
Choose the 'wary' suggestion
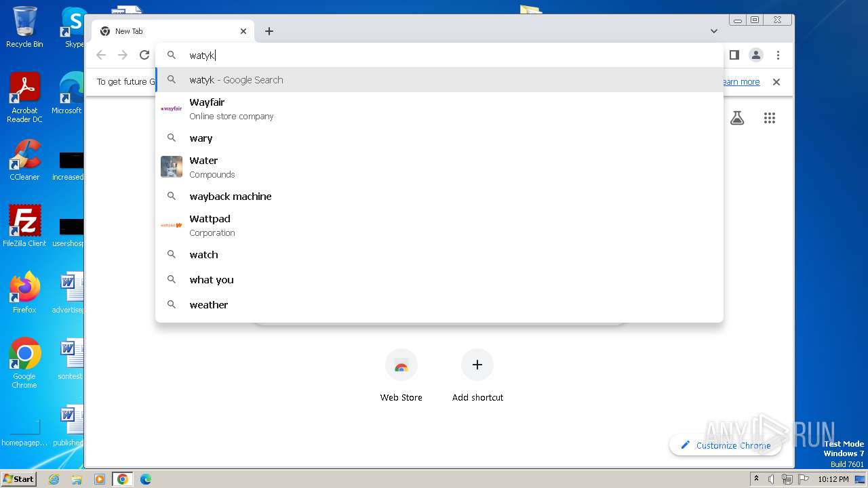click(439, 138)
